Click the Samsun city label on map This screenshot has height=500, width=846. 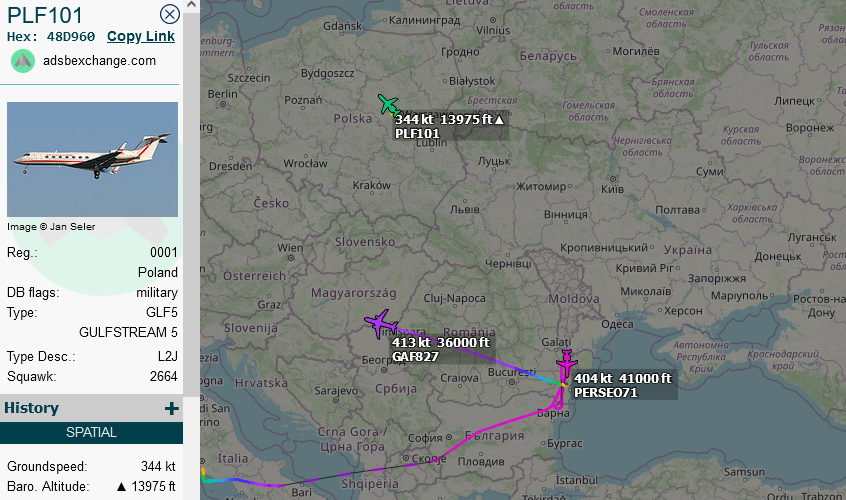(745, 472)
